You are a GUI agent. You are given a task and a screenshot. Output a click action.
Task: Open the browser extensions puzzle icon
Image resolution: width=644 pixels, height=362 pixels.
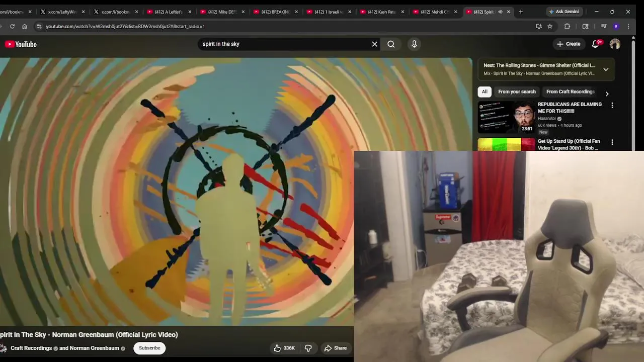pos(568,26)
